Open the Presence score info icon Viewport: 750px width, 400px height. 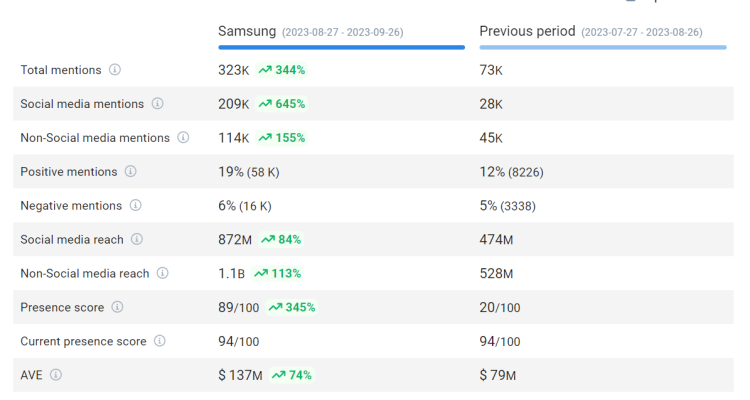(118, 307)
